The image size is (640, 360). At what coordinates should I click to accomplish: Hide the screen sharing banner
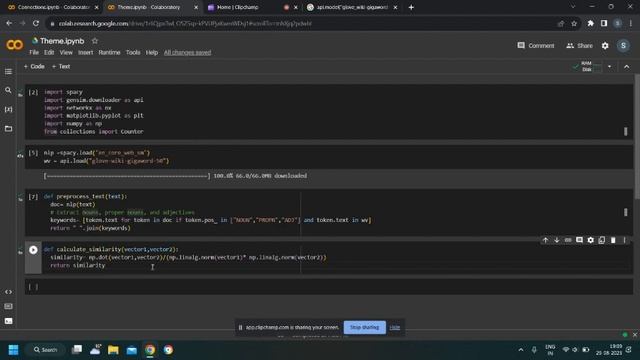coord(395,327)
